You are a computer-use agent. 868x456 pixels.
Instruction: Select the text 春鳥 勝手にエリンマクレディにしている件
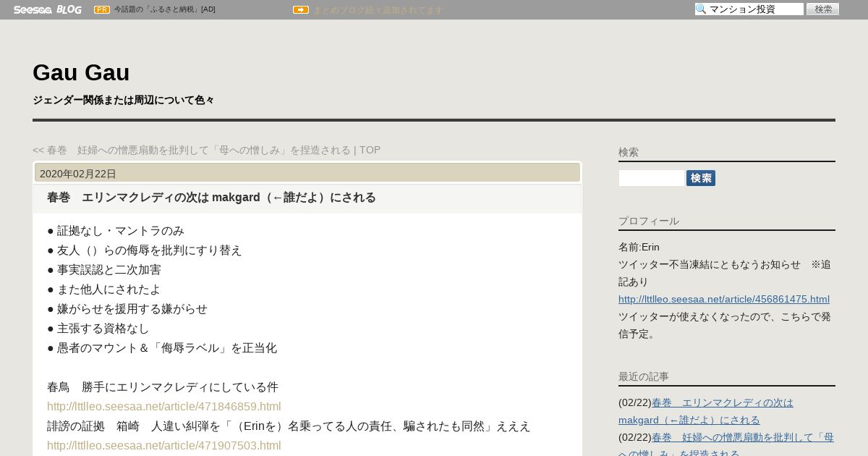(x=163, y=387)
